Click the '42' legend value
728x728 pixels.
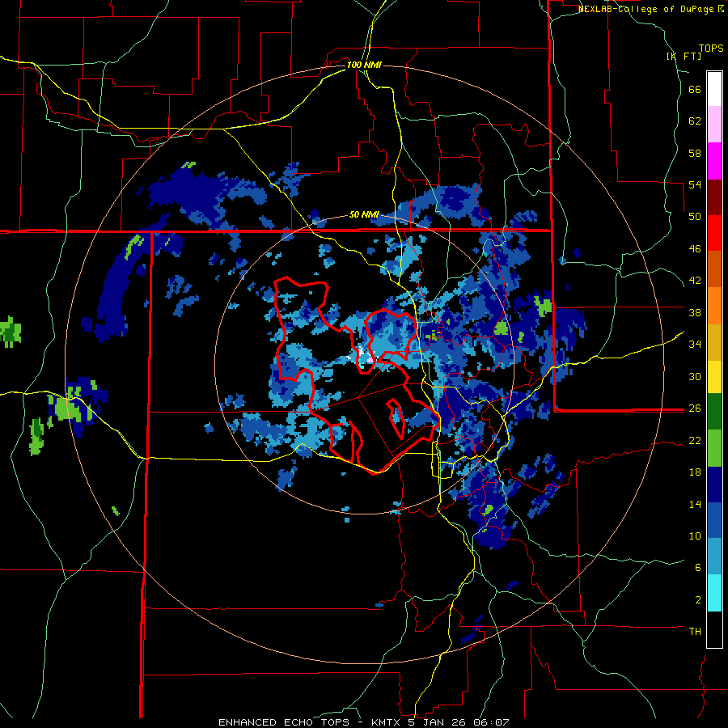695,281
